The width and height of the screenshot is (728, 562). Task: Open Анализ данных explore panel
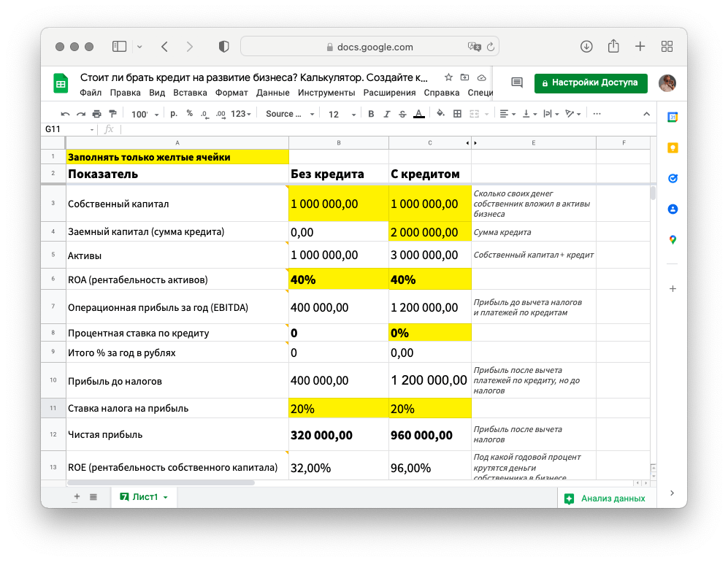point(605,499)
